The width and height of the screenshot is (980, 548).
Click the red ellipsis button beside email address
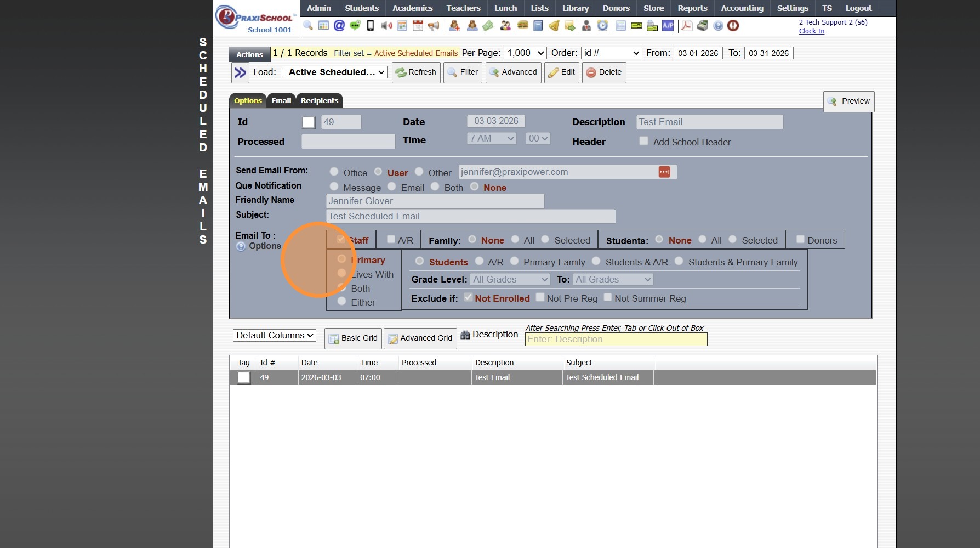[x=664, y=172]
